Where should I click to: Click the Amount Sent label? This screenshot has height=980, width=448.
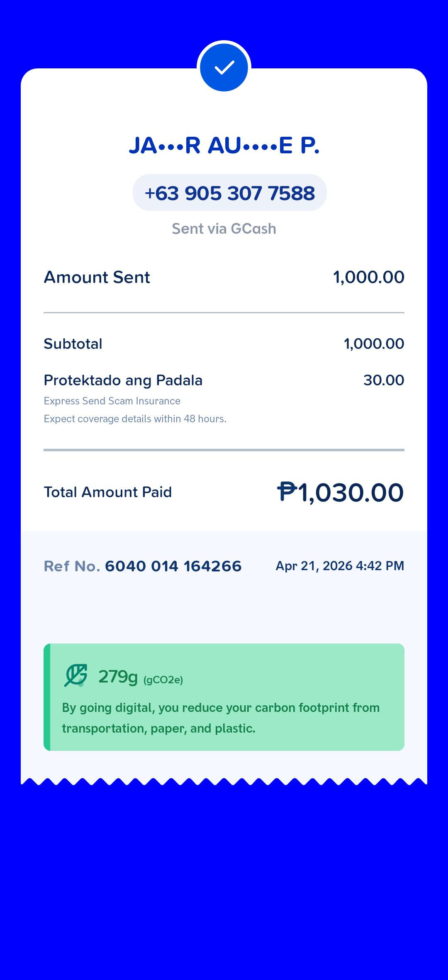97,277
